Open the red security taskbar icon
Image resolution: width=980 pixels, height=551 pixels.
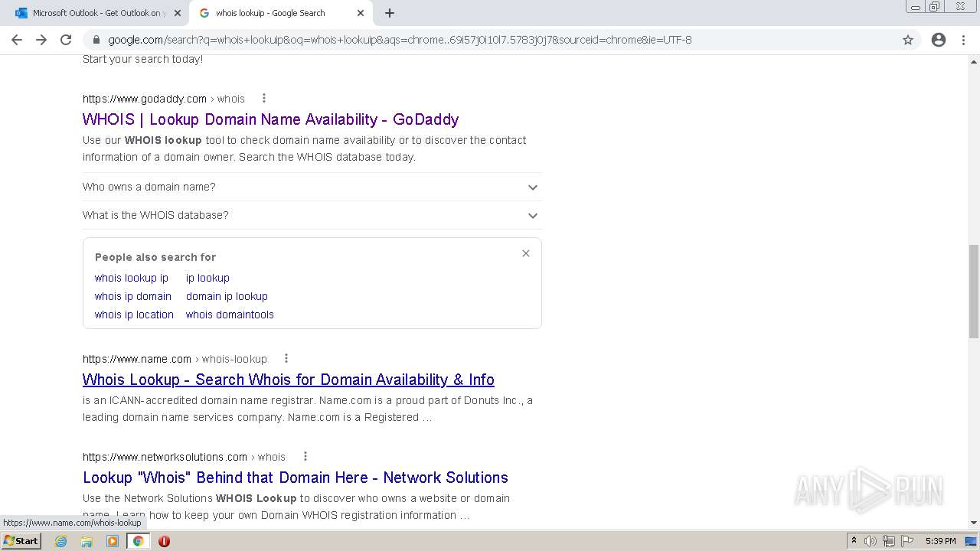pyautogui.click(x=164, y=541)
